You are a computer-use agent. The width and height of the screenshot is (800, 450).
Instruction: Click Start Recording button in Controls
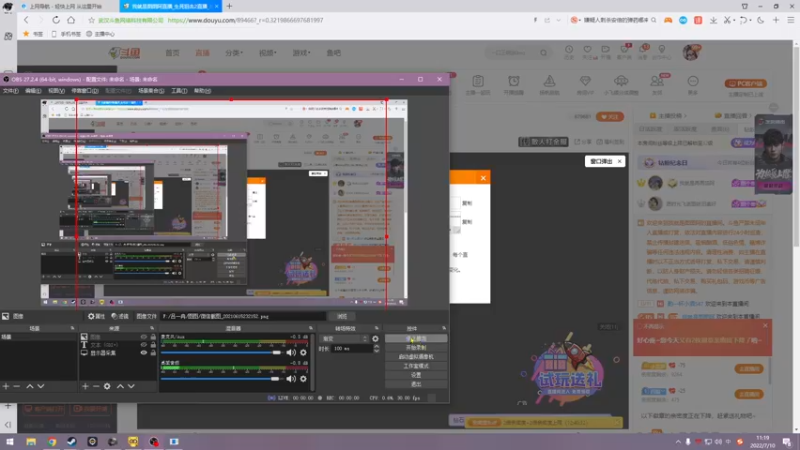point(416,347)
